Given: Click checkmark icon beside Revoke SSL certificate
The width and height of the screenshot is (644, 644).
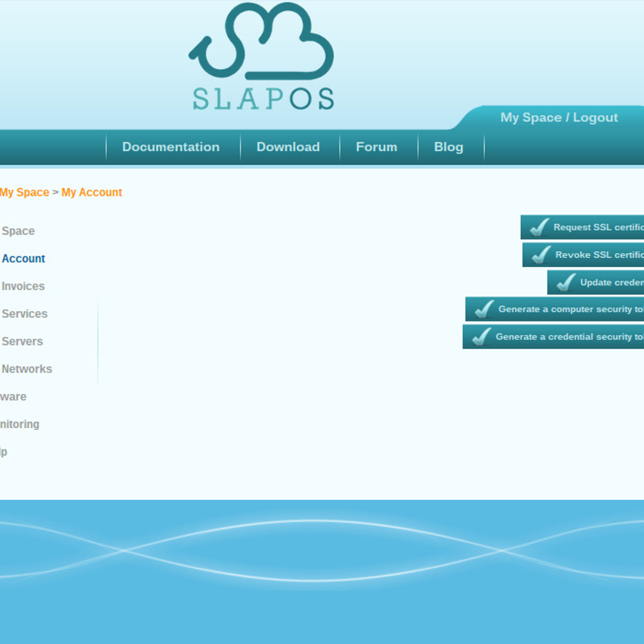Looking at the screenshot, I should 541,255.
